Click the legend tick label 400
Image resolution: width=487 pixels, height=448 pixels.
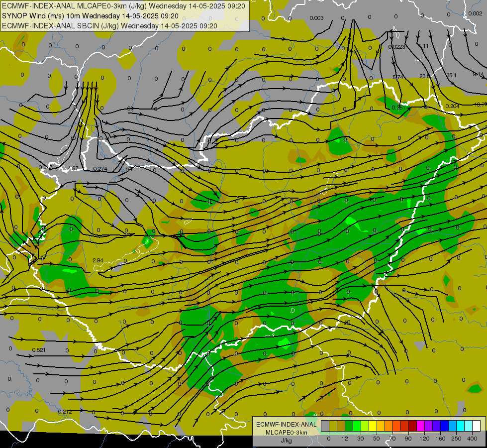coord(472,439)
